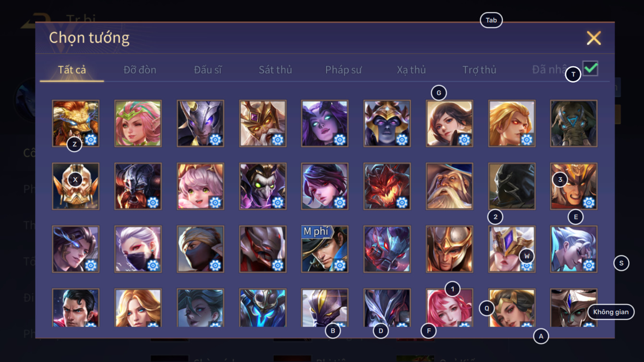Pick the black hooded hero portrait
Screen dimensions: 644x362
click(x=512, y=186)
